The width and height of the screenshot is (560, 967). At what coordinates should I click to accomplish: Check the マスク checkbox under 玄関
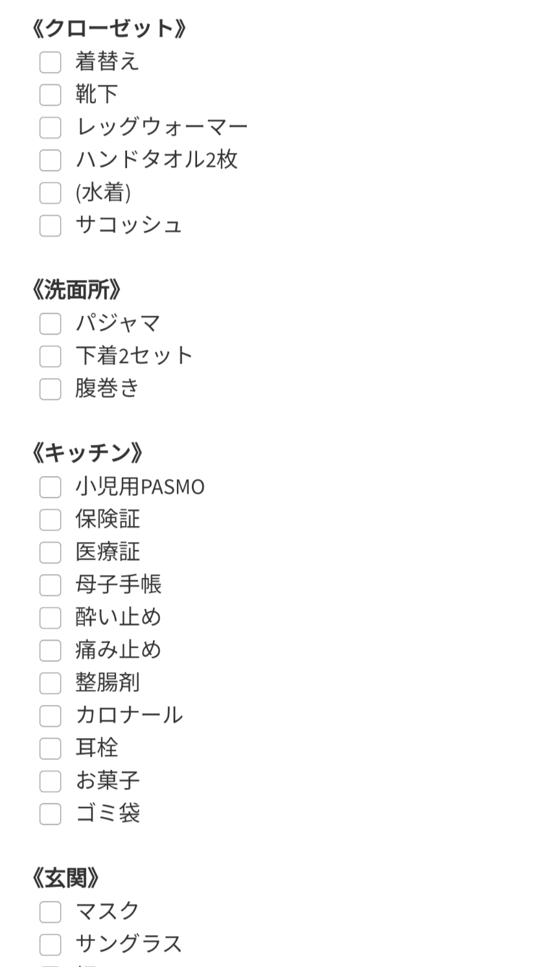click(50, 911)
